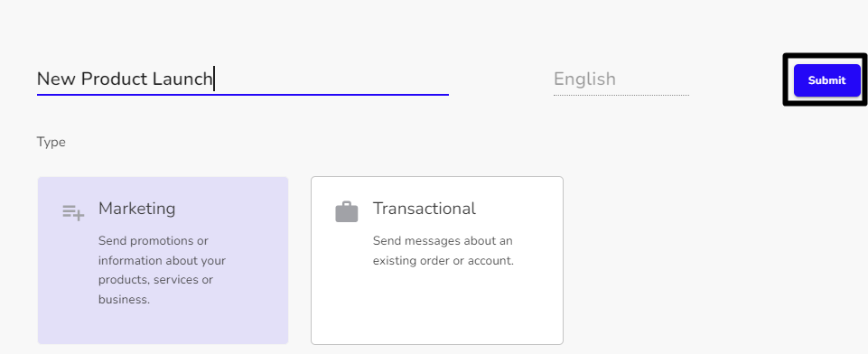Screen dimensions: 868x354
Task: Click the Marketing heading text
Action: point(136,209)
